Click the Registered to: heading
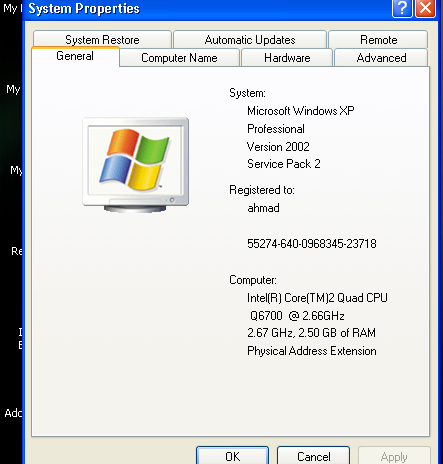The image size is (443, 464). (x=262, y=190)
